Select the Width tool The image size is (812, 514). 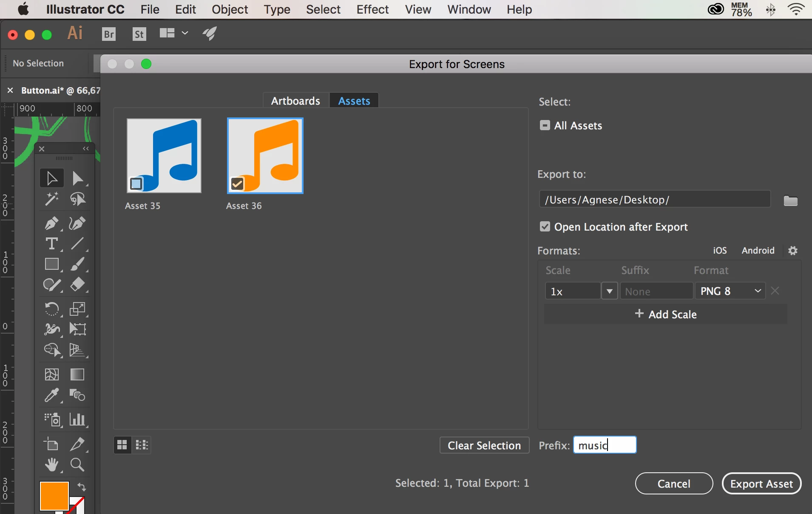click(x=52, y=329)
